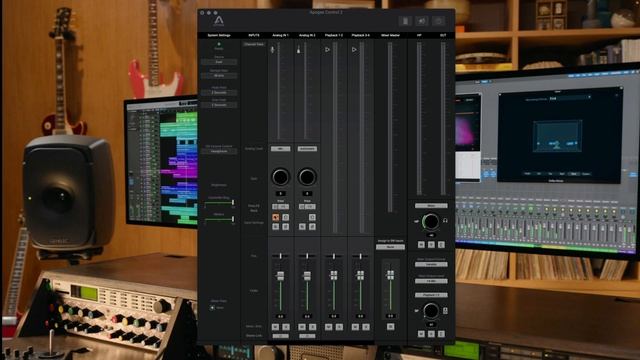Click the M mute button under the speaker knob
The width and height of the screenshot is (640, 360).
coord(421,334)
